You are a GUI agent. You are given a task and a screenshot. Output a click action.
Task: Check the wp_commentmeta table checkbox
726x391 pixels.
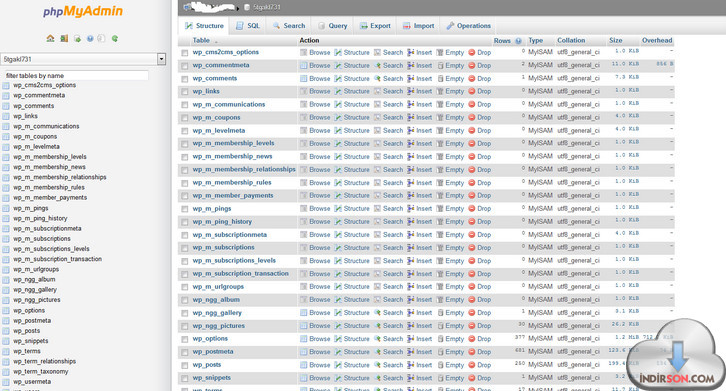185,66
